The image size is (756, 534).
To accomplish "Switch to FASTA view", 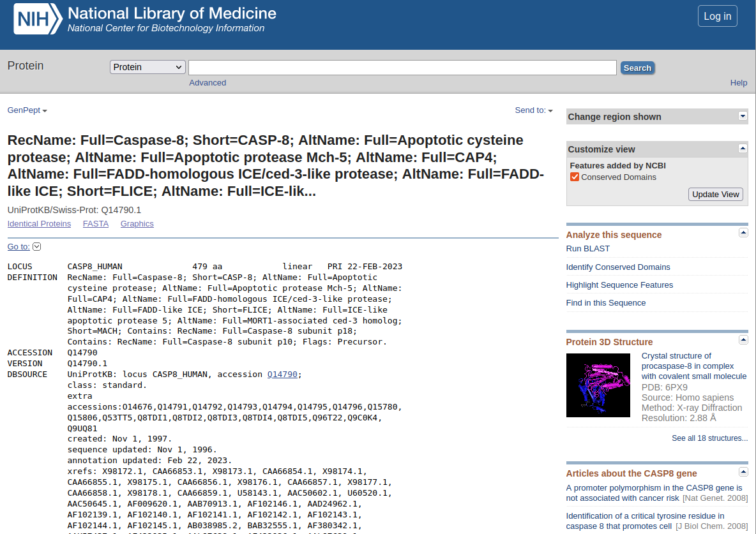I will (96, 224).
